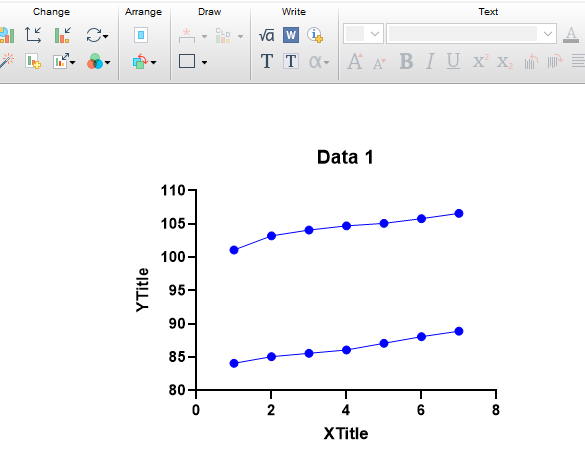Toggle Underline text formatting

453,62
